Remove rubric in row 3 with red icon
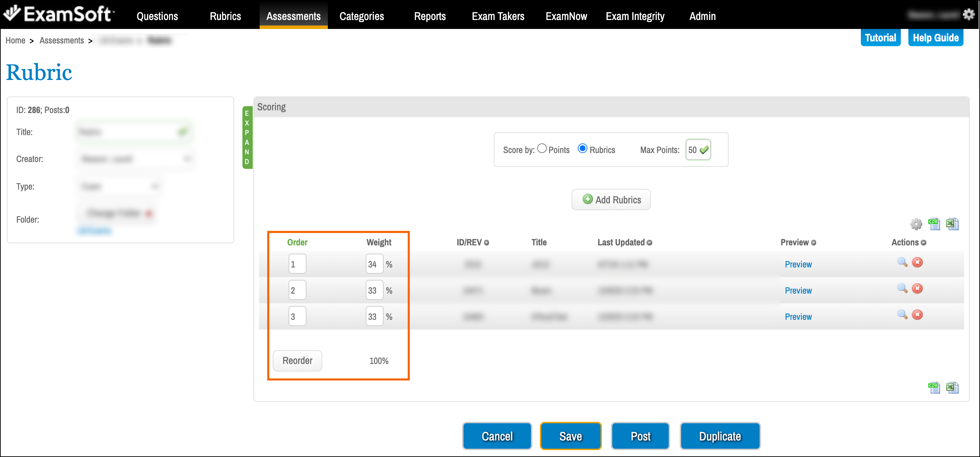 [917, 315]
